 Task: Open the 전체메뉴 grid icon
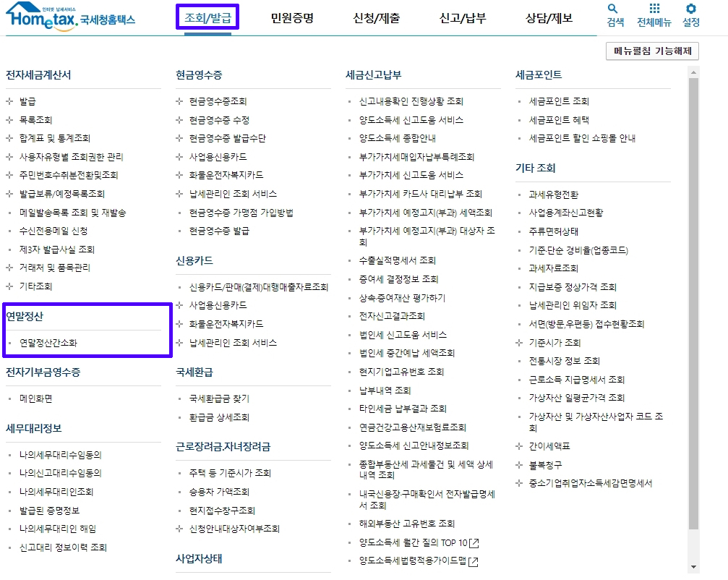click(654, 15)
